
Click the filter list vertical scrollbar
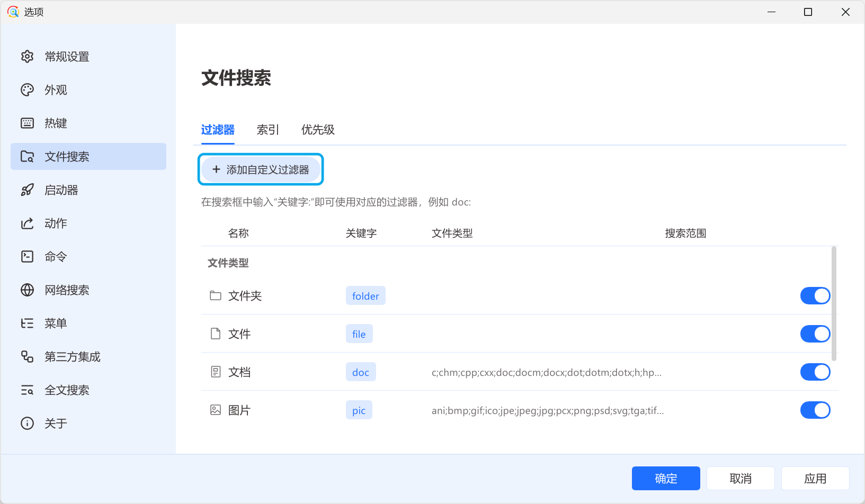tap(834, 303)
